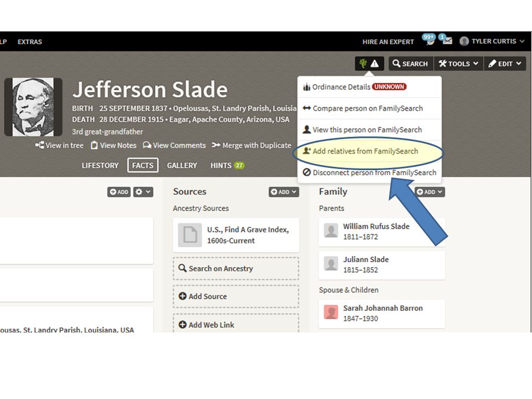Click the warning triangle icon
This screenshot has height=399, width=532.
pyautogui.click(x=375, y=63)
